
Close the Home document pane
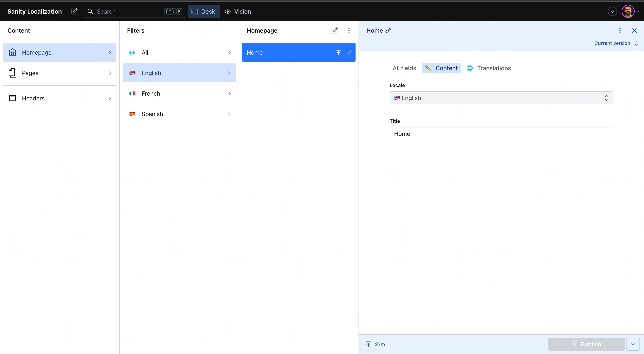coord(634,31)
